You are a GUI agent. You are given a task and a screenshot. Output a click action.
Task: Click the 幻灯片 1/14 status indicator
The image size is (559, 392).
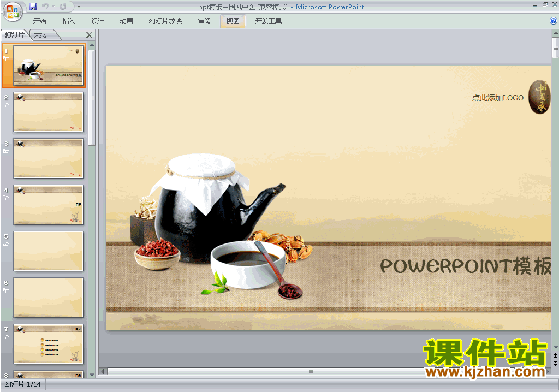tap(23, 384)
